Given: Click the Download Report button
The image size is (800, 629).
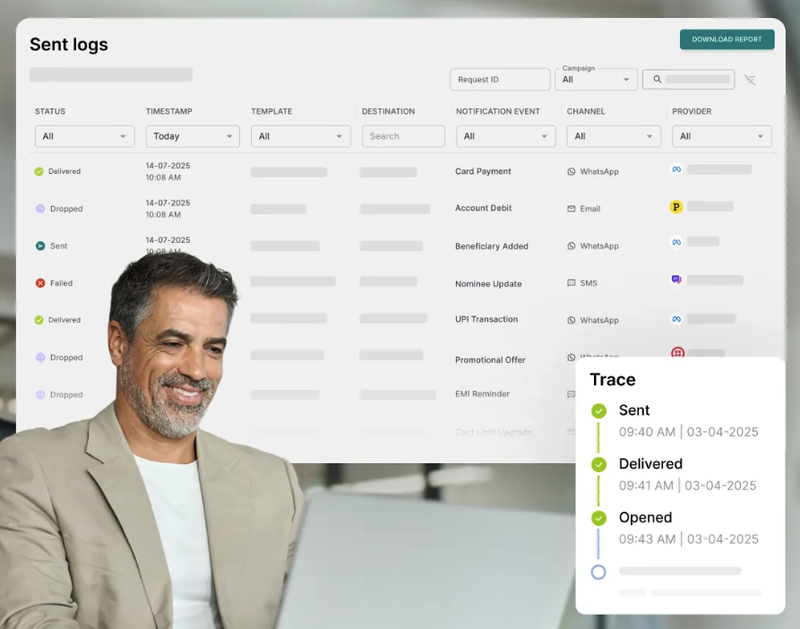Looking at the screenshot, I should (x=727, y=40).
